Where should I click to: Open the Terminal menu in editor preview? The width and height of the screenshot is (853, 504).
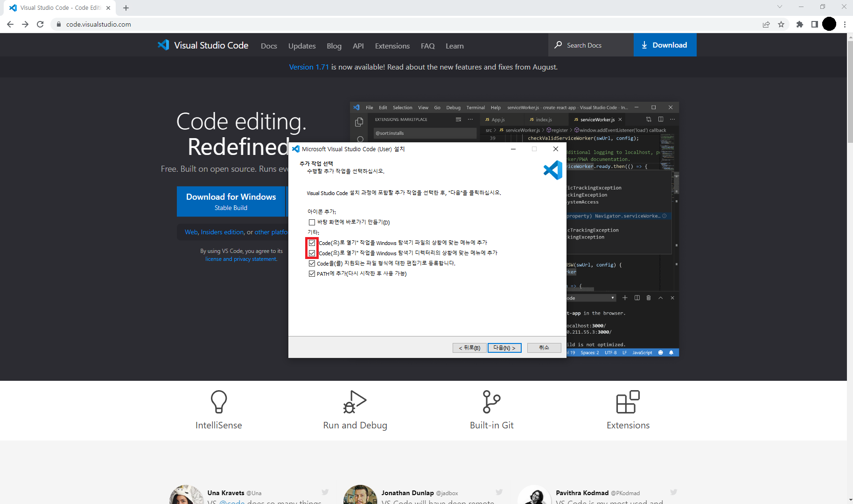click(x=475, y=107)
